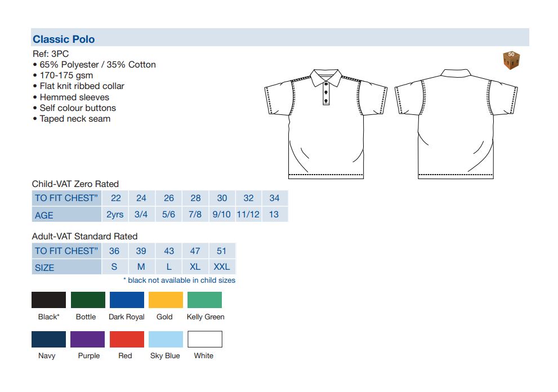Select the Black colour swatch
This screenshot has height=392, width=558.
click(48, 300)
